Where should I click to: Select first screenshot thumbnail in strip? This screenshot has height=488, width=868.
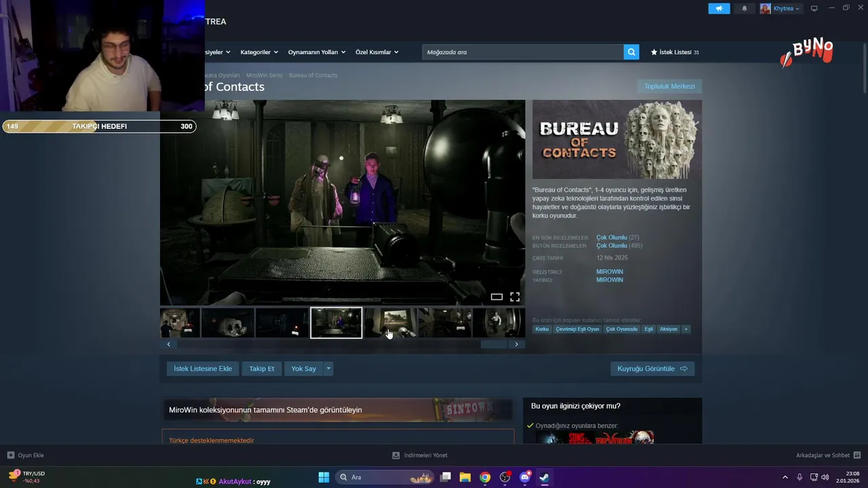180,323
